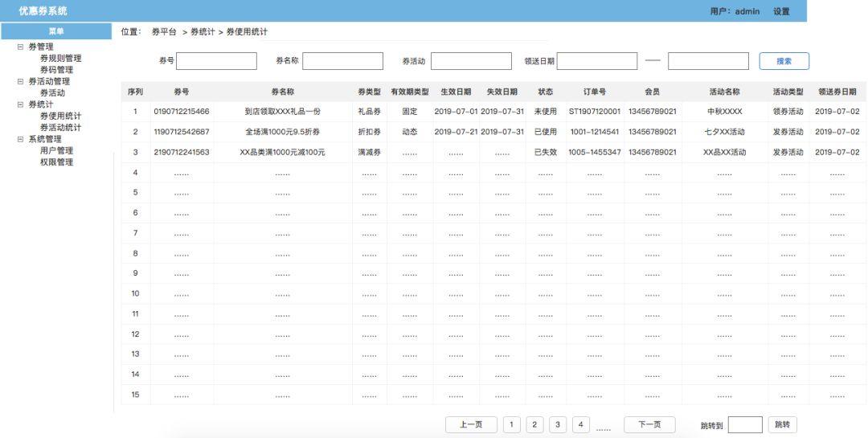Click the 失效日期 column header
Viewport: 868px width, 438px height.
click(502, 92)
